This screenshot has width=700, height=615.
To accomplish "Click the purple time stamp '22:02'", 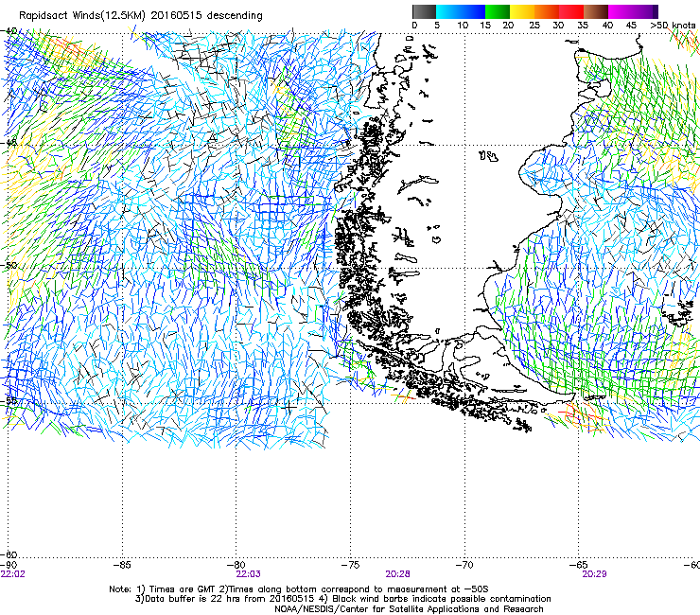I will (13, 574).
